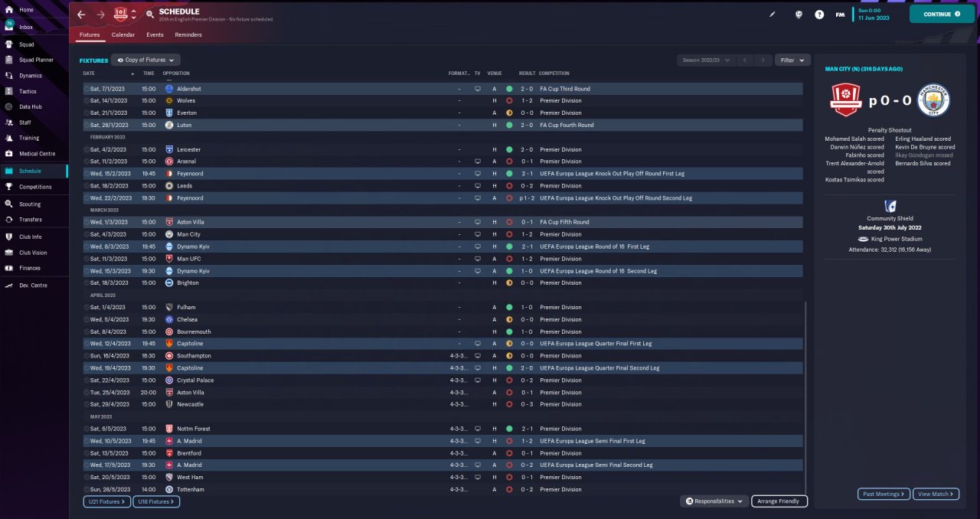Click the Competition column header
Viewport: 980px width, 519px height.
coord(554,73)
